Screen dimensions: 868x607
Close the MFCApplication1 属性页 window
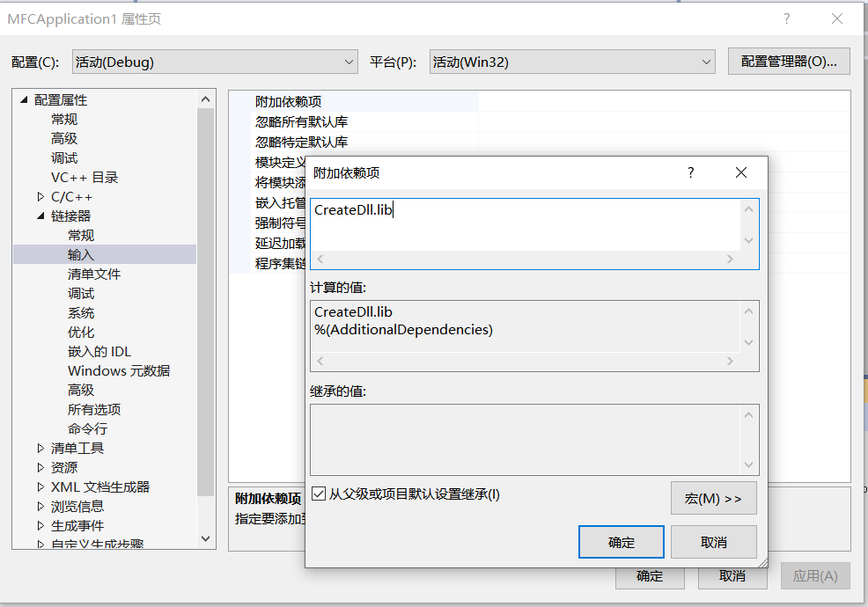tap(837, 18)
